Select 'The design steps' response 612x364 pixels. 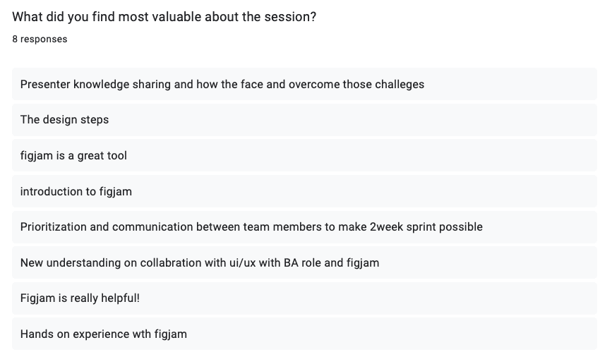(304, 120)
